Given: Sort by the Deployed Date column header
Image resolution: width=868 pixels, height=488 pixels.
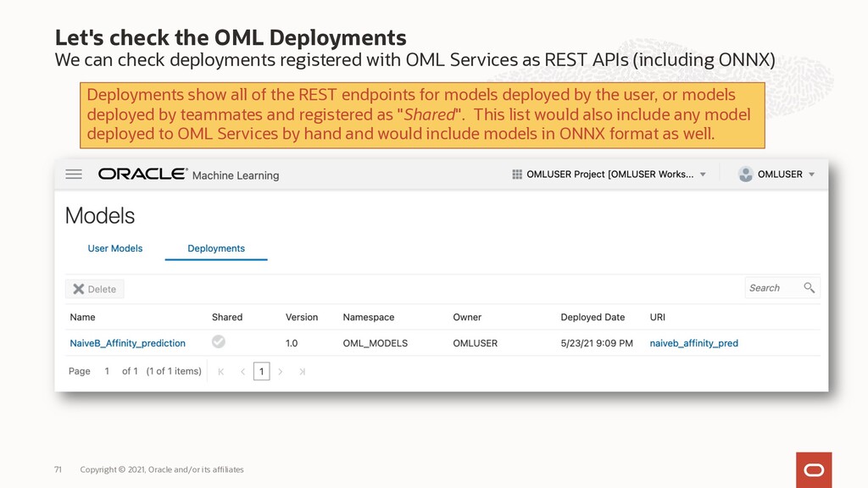Looking at the screenshot, I should coord(593,317).
